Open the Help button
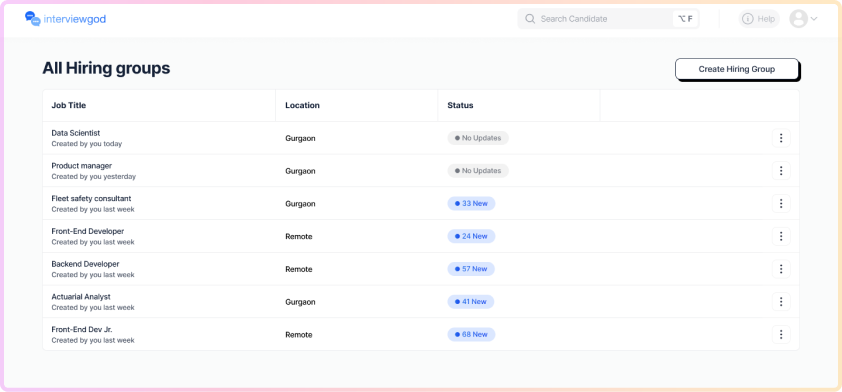 pos(759,19)
